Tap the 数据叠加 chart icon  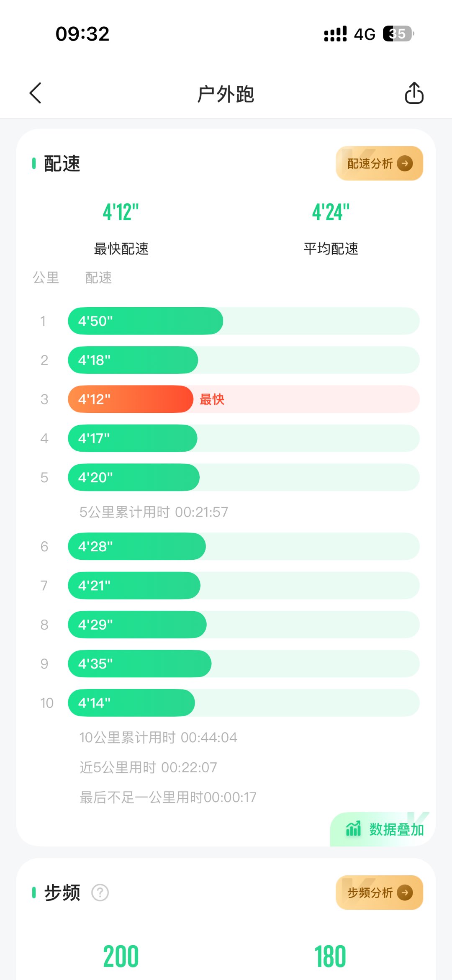[x=353, y=829]
